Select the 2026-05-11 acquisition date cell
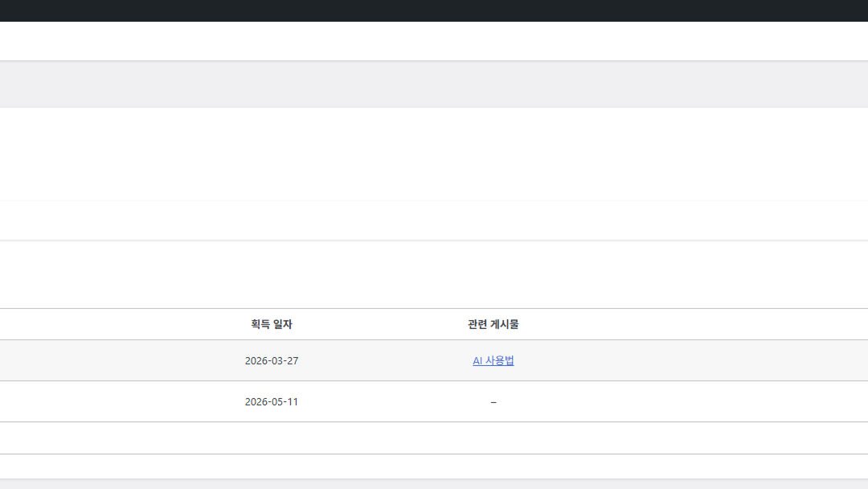 [272, 401]
